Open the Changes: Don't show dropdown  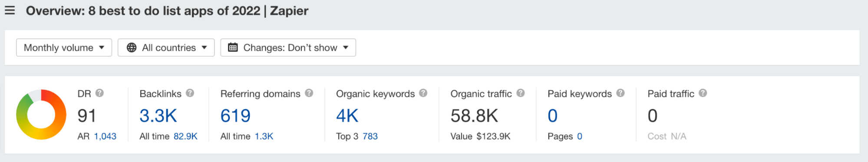pyautogui.click(x=288, y=47)
